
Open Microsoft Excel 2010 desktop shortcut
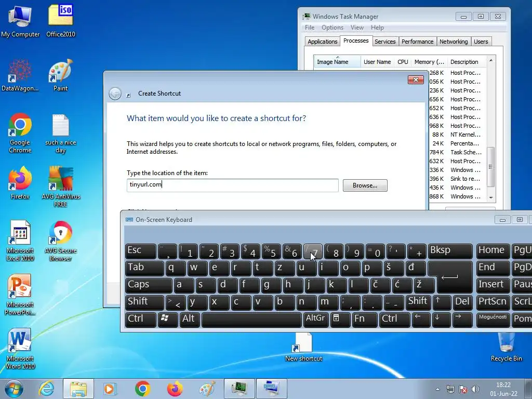click(20, 240)
